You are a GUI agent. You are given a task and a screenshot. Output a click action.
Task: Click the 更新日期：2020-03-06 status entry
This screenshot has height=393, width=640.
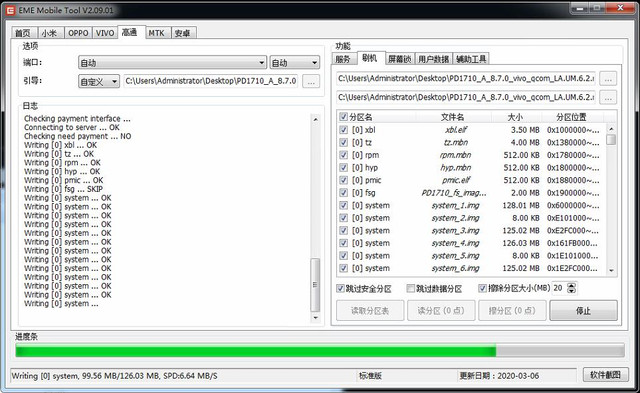[499, 375]
